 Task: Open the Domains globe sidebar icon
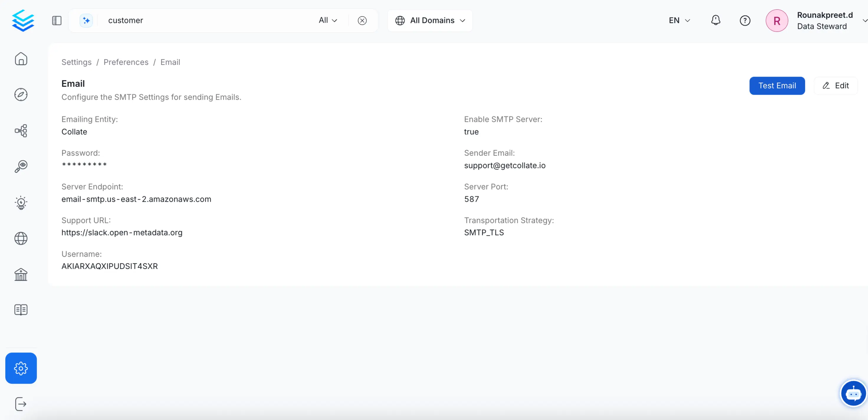click(21, 238)
